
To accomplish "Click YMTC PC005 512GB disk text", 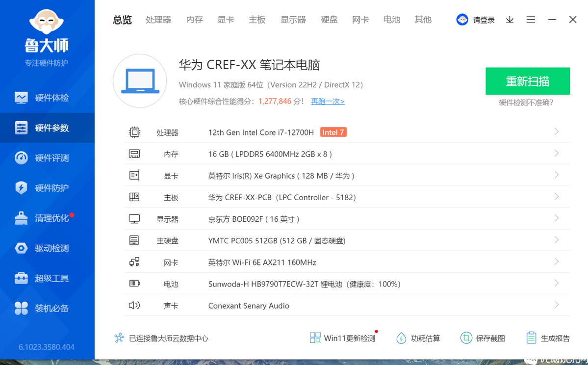I will point(277,241).
